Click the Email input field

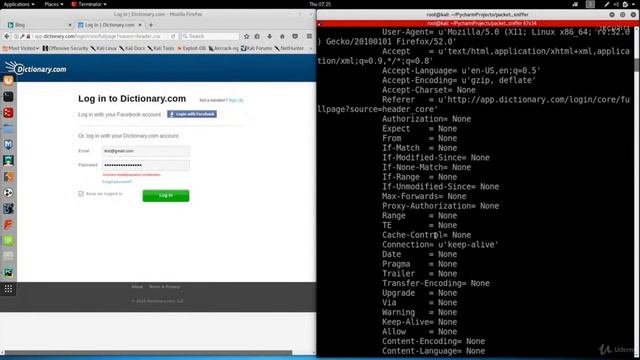pos(146,151)
